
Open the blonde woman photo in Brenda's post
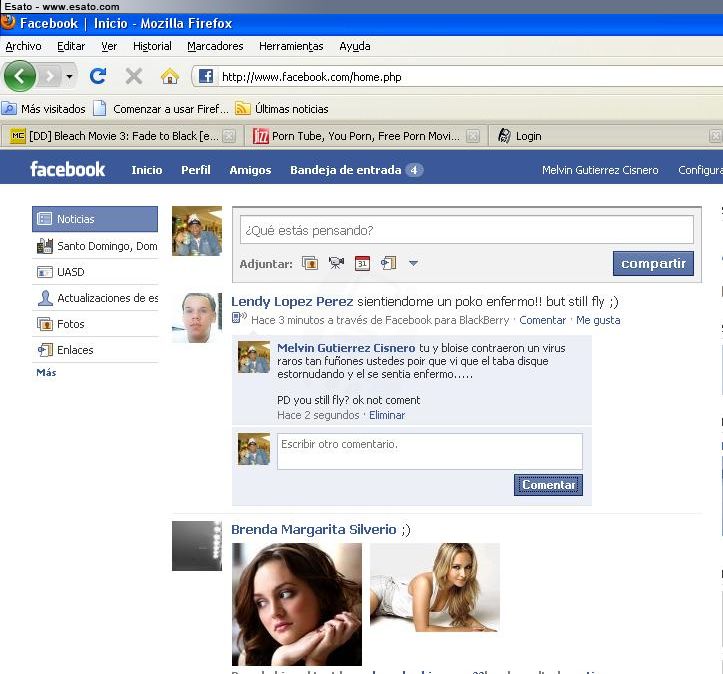[x=435, y=587]
